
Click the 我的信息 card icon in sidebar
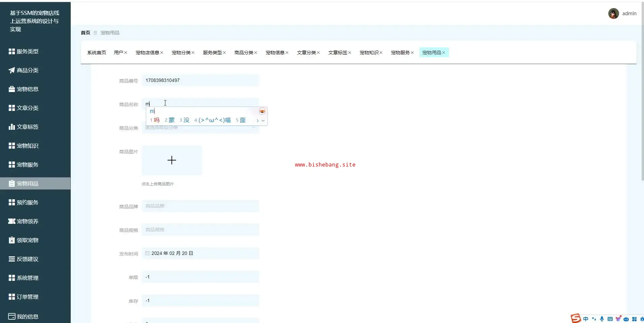tap(11, 316)
